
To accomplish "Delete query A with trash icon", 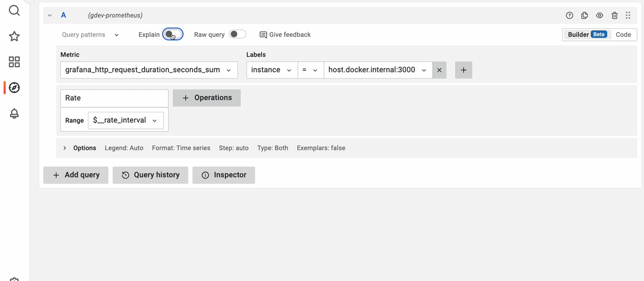I will (614, 15).
